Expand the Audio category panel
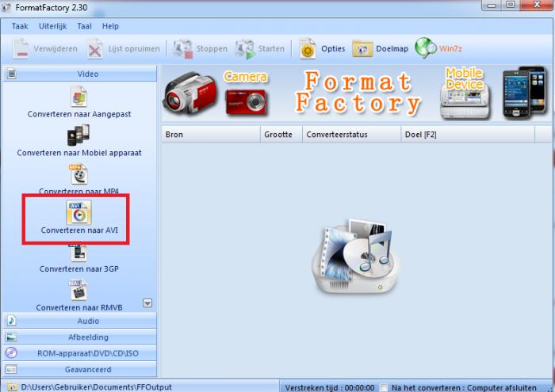Viewport: 555px width, 392px height. 79,321
